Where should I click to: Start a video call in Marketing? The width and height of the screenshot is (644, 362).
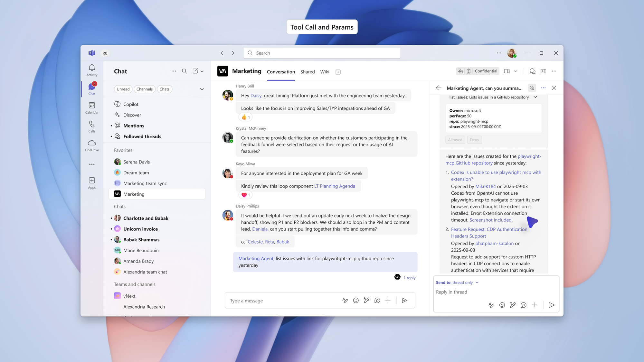[x=507, y=71]
